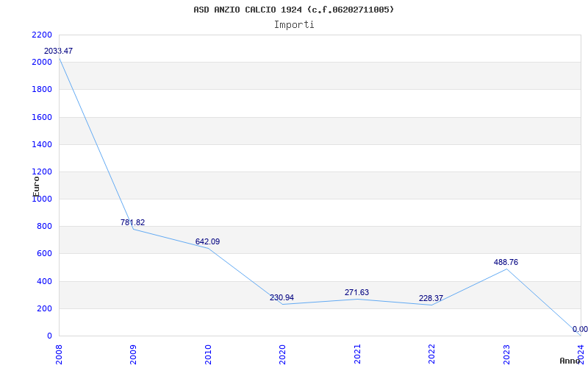Click the 2009 x-axis year label
The image size is (588, 368).
(x=133, y=354)
